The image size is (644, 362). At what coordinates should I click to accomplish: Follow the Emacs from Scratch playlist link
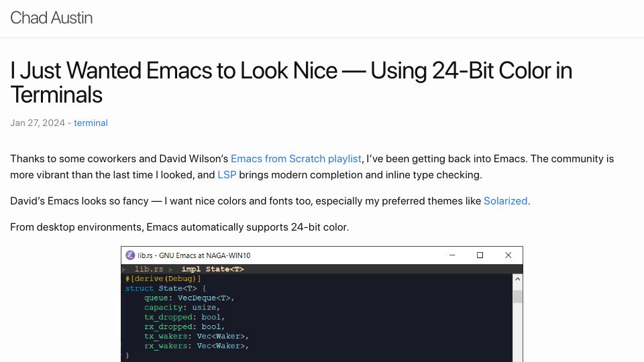[296, 159]
